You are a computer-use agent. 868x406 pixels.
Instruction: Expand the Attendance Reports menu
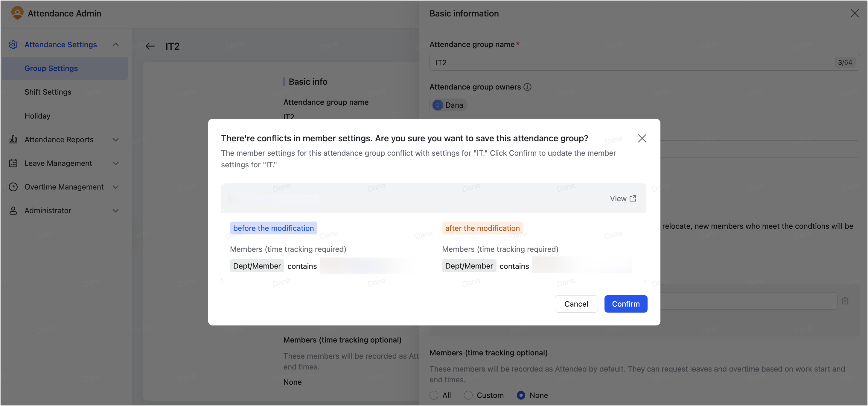click(x=115, y=140)
